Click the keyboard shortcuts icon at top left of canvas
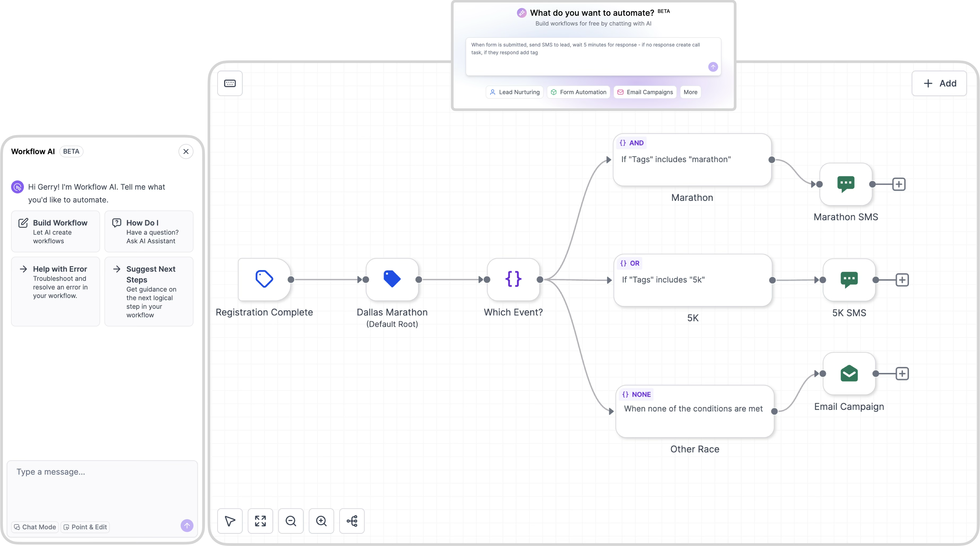This screenshot has width=980, height=546. click(230, 83)
